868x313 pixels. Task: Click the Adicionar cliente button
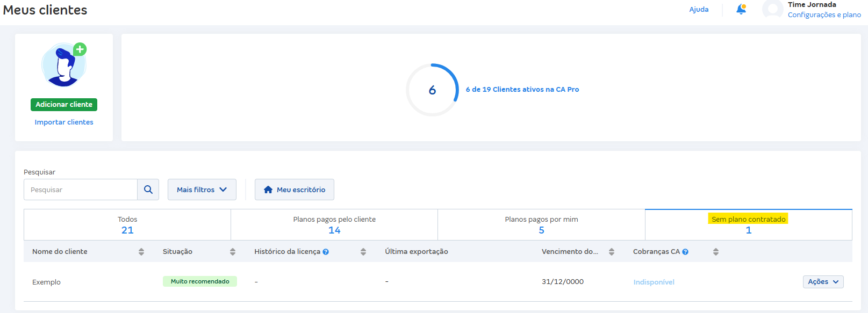pos(64,105)
